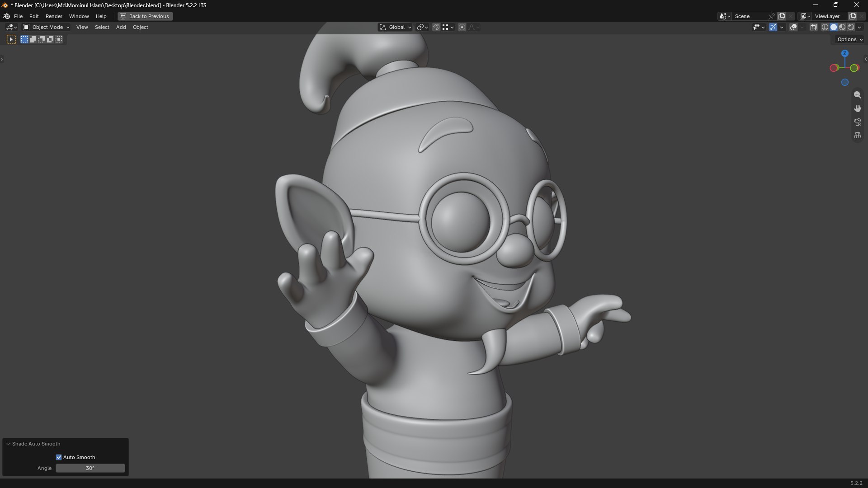This screenshot has height=488, width=868.
Task: Open the viewport Add menu
Action: click(x=121, y=28)
